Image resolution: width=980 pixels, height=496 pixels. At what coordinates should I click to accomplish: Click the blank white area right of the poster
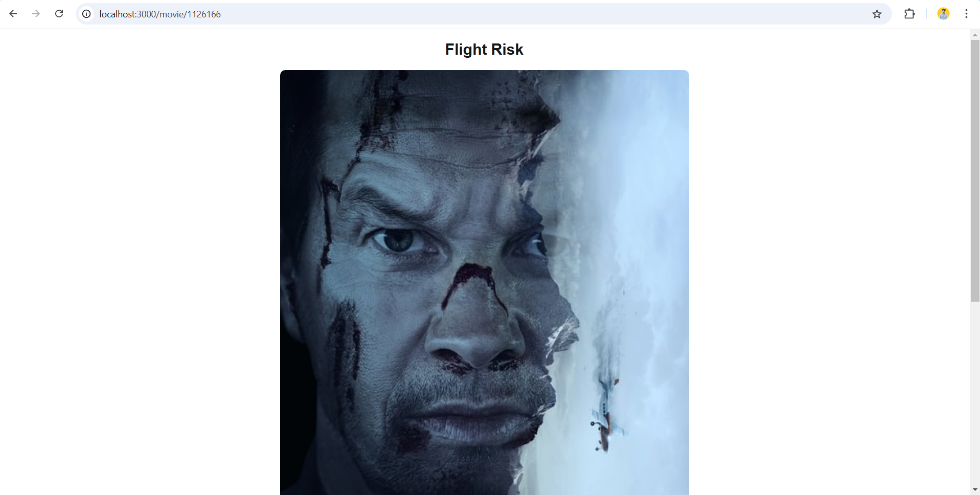click(829, 281)
